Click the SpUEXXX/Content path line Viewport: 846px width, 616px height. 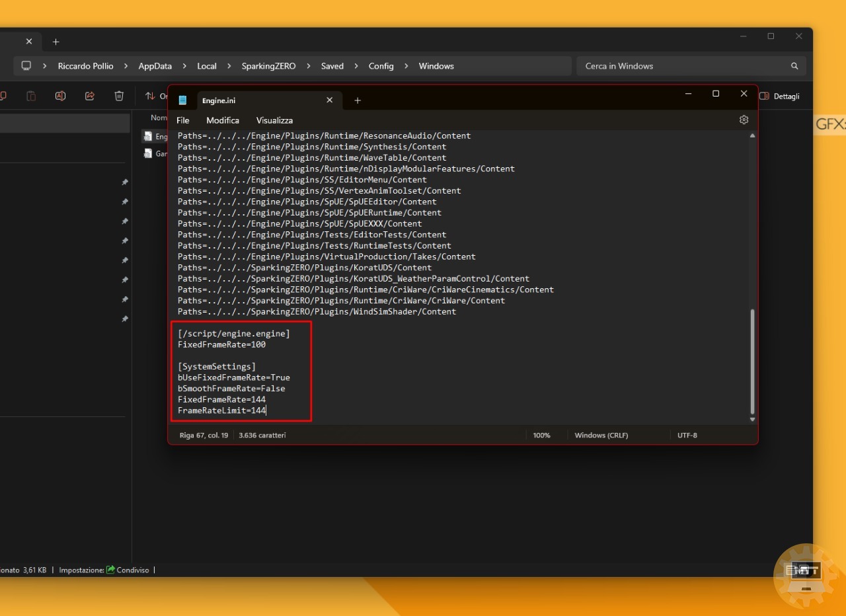[299, 223]
